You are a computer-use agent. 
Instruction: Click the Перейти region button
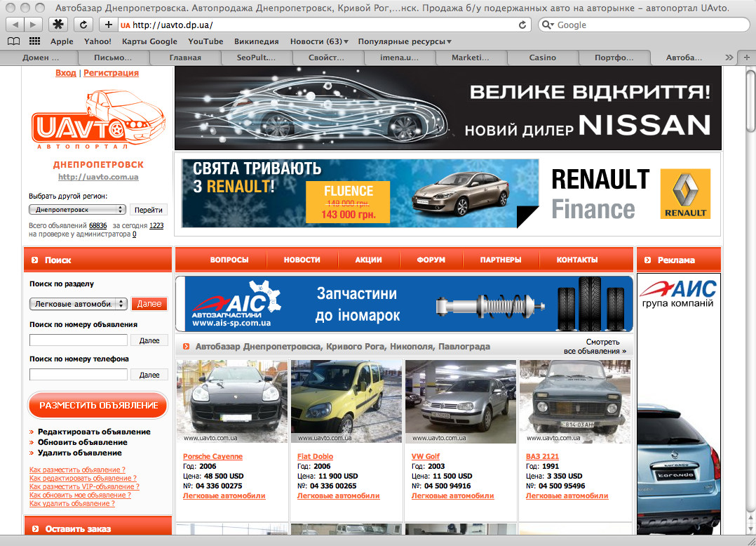coord(149,210)
